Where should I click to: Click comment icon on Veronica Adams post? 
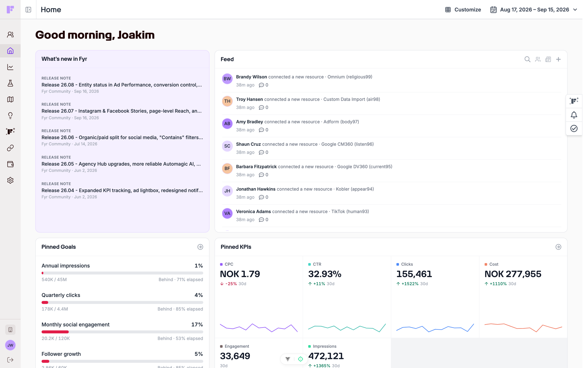tap(261, 220)
